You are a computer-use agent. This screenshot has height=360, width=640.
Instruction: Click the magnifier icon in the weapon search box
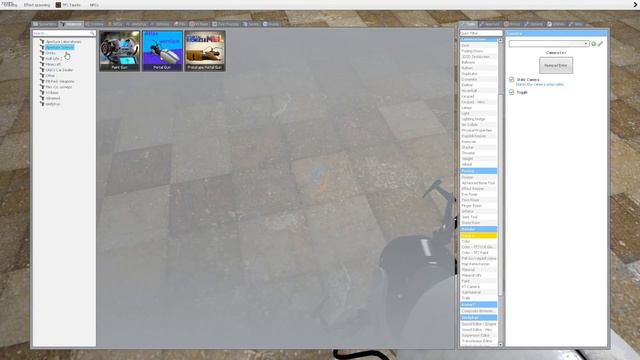(92, 33)
